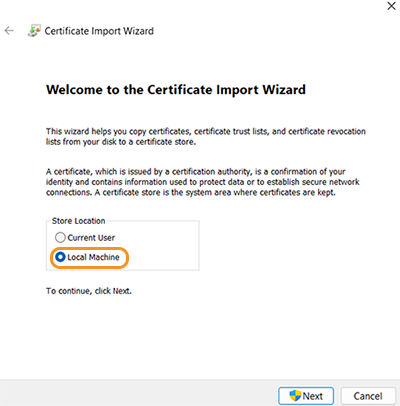The image size is (400, 406).
Task: Close the wizard with the X icon
Action: (391, 6)
